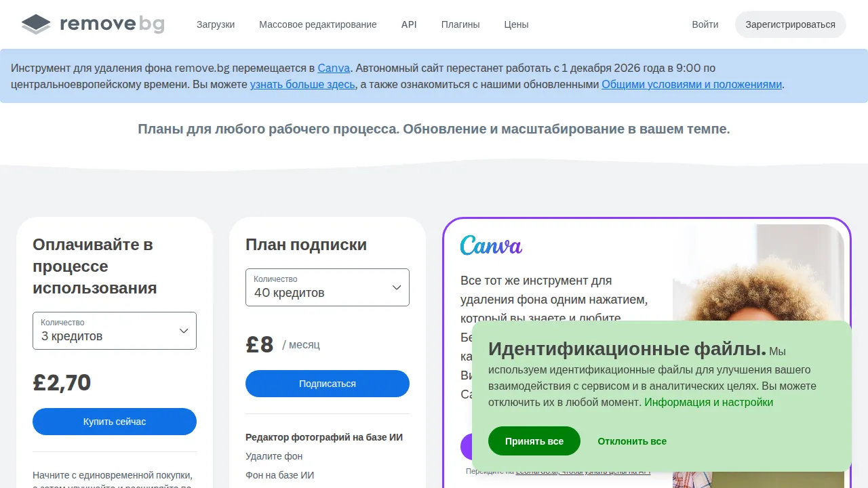Click the Войти login link
868x488 pixels.
pos(705,24)
